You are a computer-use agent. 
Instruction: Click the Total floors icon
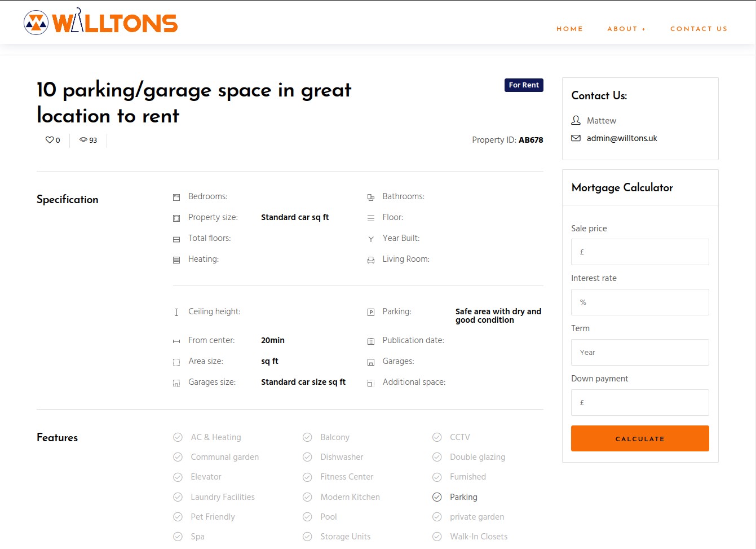pyautogui.click(x=176, y=239)
